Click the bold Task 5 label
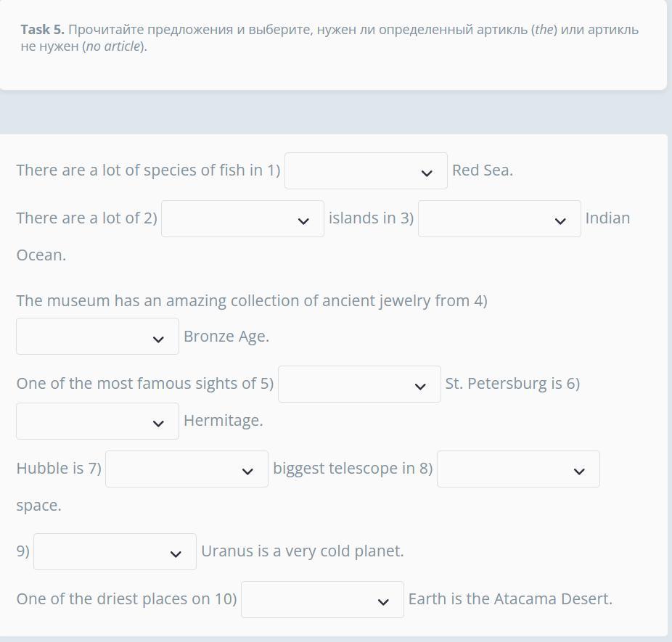 (42, 30)
